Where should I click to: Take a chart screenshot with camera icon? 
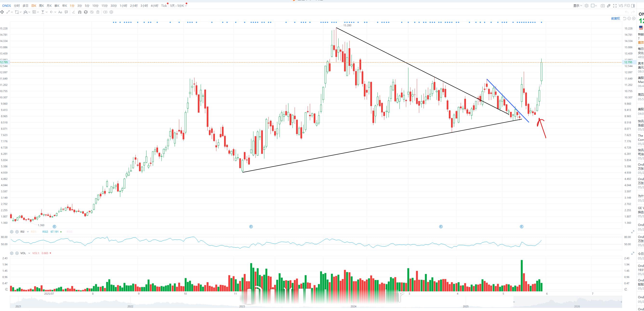coord(603,6)
